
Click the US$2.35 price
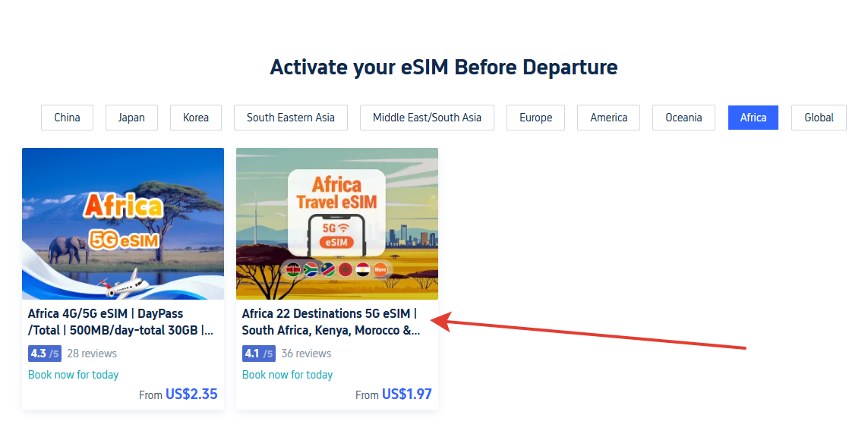coord(191,394)
